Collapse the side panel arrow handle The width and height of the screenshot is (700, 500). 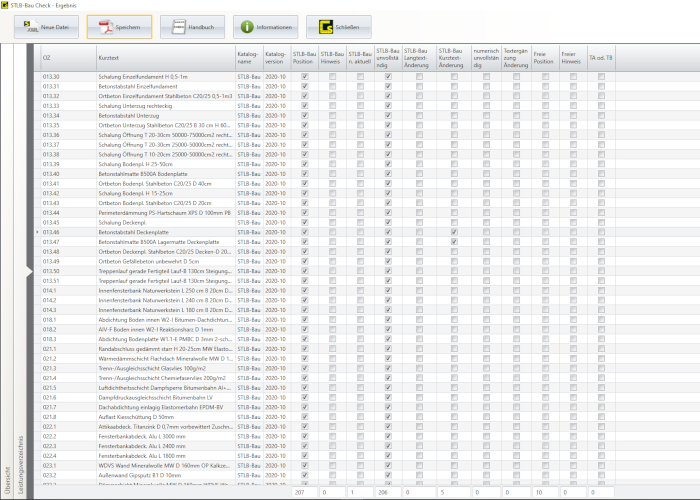pos(29,271)
